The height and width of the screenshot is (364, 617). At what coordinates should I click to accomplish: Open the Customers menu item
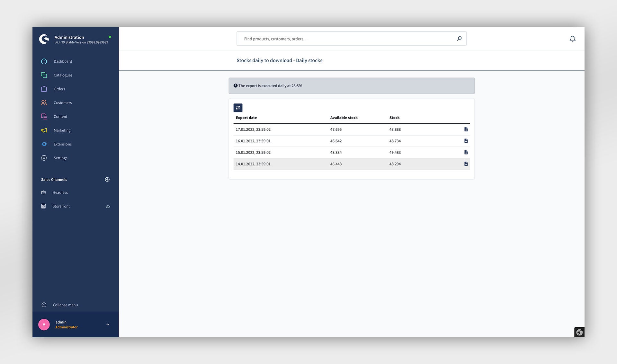click(x=63, y=103)
